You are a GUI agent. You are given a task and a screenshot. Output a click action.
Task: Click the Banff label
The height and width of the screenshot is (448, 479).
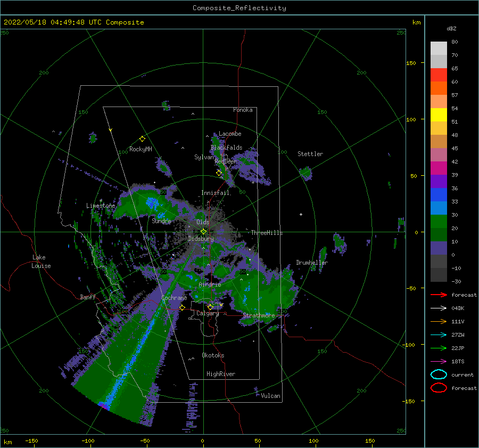pos(88,297)
